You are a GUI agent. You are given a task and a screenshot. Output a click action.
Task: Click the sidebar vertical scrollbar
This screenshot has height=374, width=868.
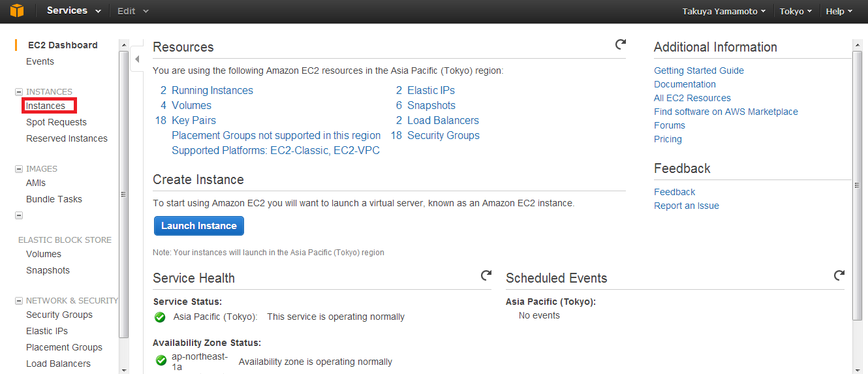click(124, 193)
